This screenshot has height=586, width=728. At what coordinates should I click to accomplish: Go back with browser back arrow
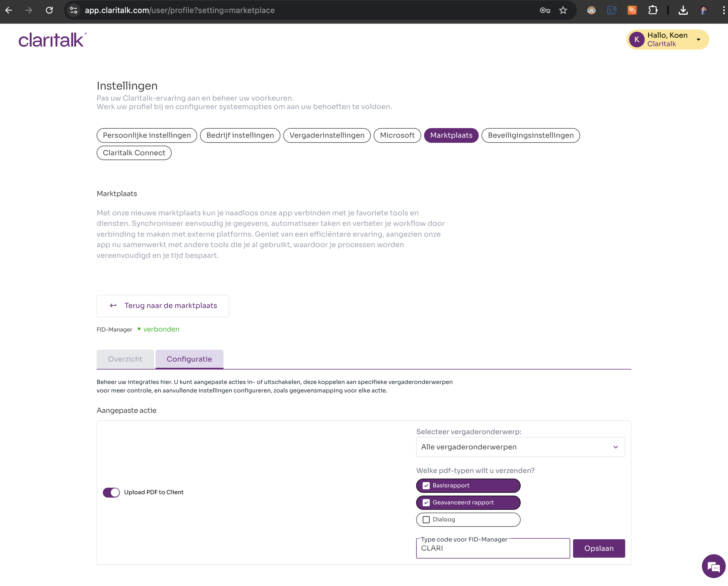pyautogui.click(x=9, y=10)
